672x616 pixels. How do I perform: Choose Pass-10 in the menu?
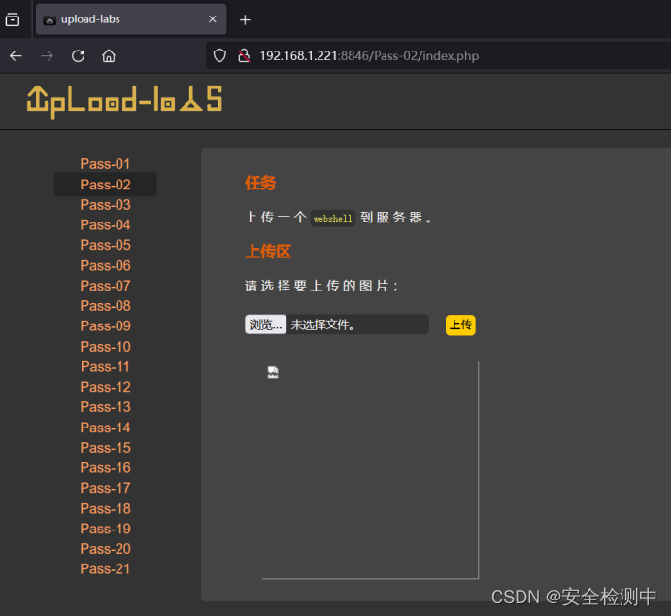tap(105, 347)
